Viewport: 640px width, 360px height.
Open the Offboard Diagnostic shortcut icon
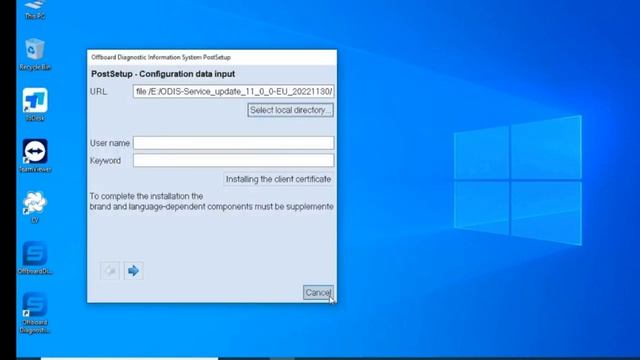coord(35,313)
